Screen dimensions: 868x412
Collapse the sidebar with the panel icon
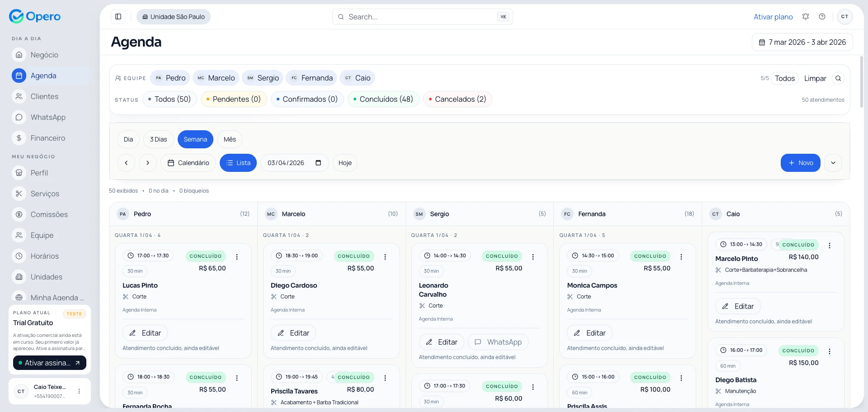pyautogui.click(x=118, y=17)
